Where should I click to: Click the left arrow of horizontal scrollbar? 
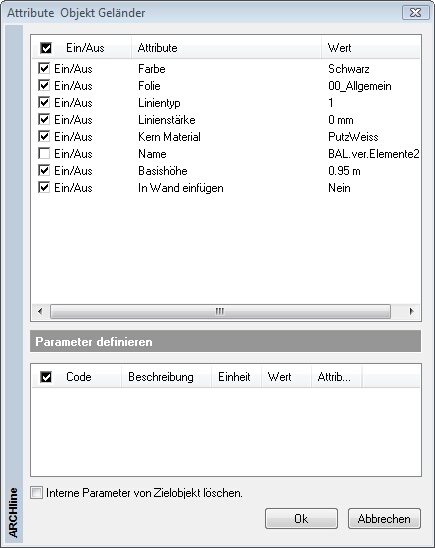(40, 311)
